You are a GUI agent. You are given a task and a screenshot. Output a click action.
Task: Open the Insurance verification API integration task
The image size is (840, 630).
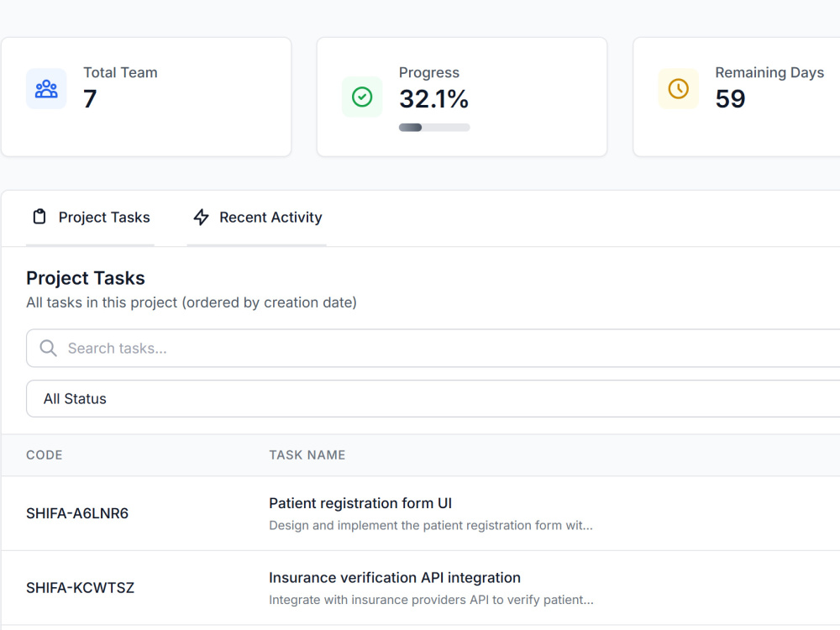point(395,578)
